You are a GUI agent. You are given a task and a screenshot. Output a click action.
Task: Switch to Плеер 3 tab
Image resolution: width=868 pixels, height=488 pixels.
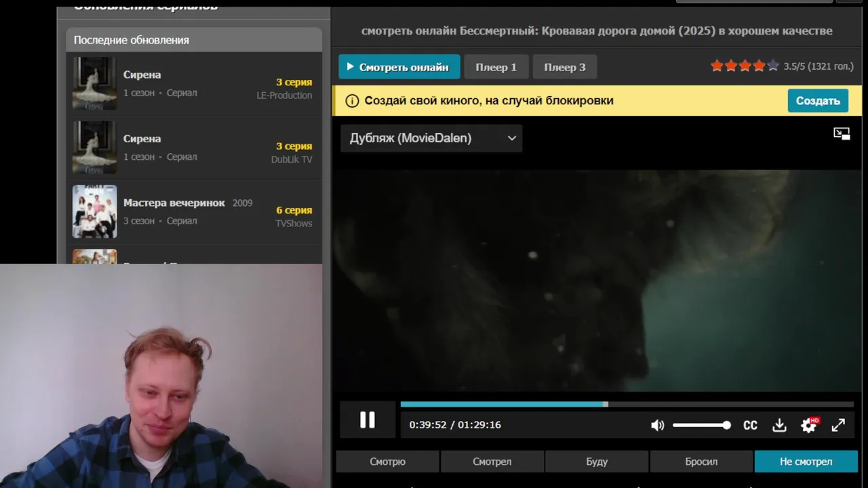565,67
